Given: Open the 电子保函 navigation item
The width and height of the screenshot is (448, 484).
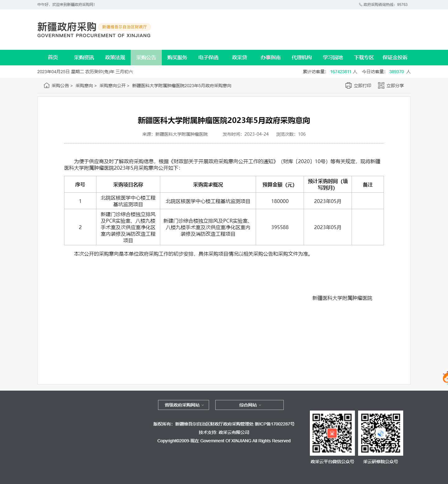Looking at the screenshot, I should [208, 58].
